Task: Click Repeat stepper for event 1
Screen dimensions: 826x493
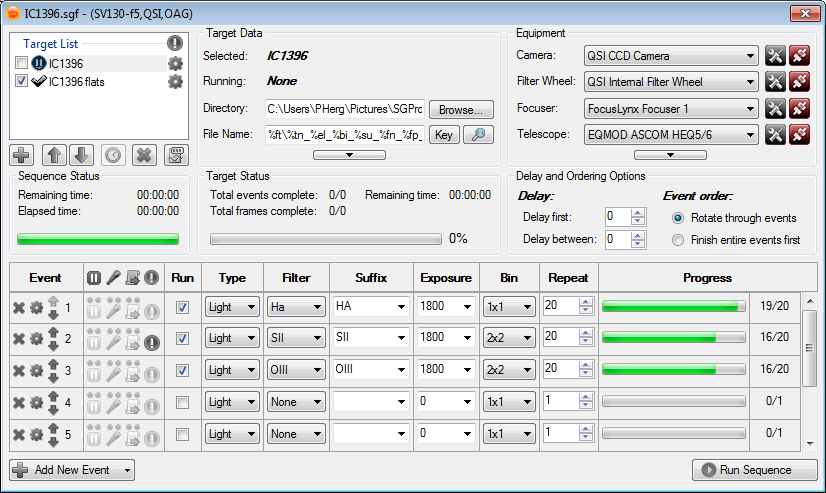Action: click(x=585, y=306)
